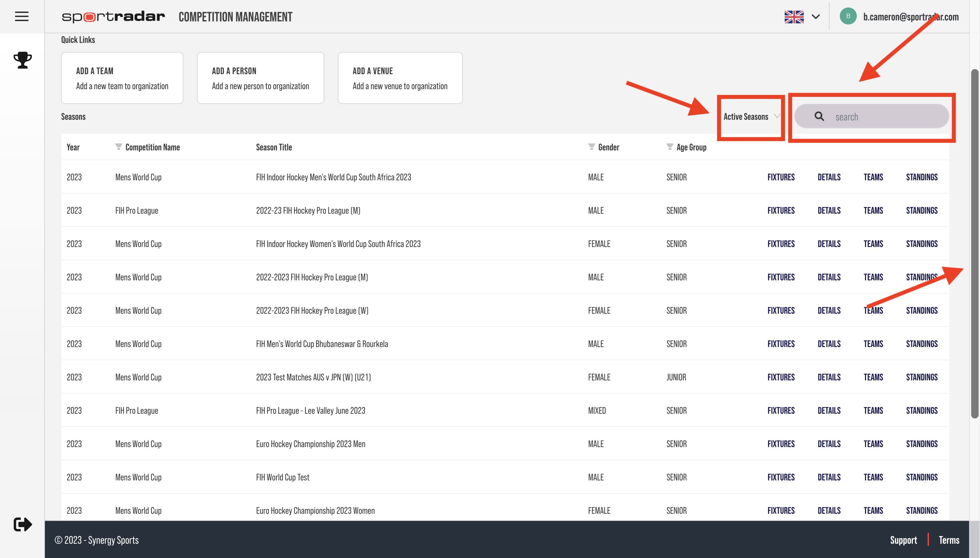This screenshot has width=980, height=558.
Task: Click the Sportradar logo
Action: 113,17
